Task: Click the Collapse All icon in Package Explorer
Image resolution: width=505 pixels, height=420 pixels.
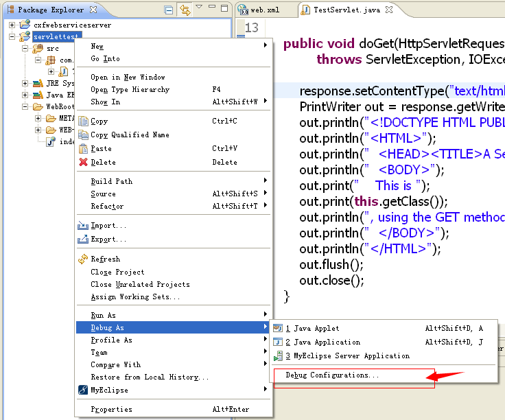Action: [x=169, y=10]
